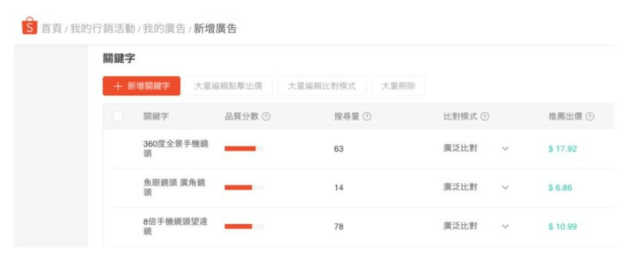
Task: Click 大量編輯比對模式 button
Action: pyautogui.click(x=322, y=86)
